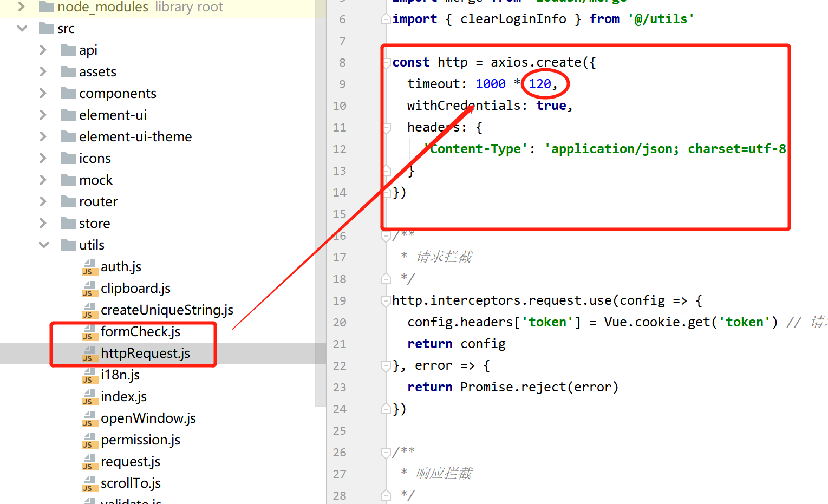Click the utils folder icon
The height and width of the screenshot is (504, 828).
click(68, 245)
